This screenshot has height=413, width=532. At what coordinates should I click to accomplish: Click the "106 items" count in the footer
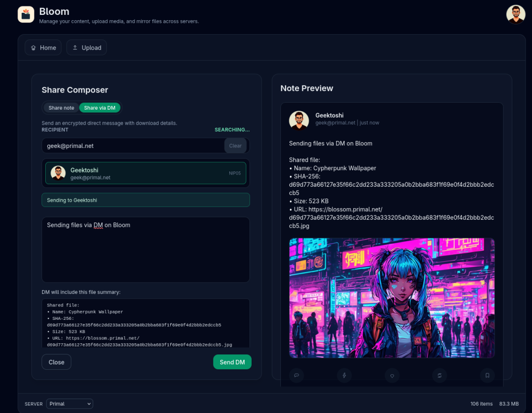(481, 404)
